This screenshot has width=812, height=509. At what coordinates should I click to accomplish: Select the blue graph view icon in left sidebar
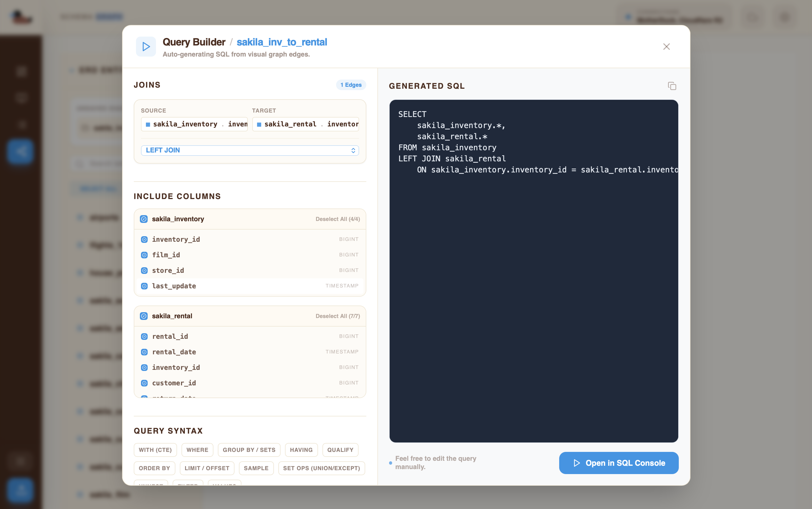(20, 151)
